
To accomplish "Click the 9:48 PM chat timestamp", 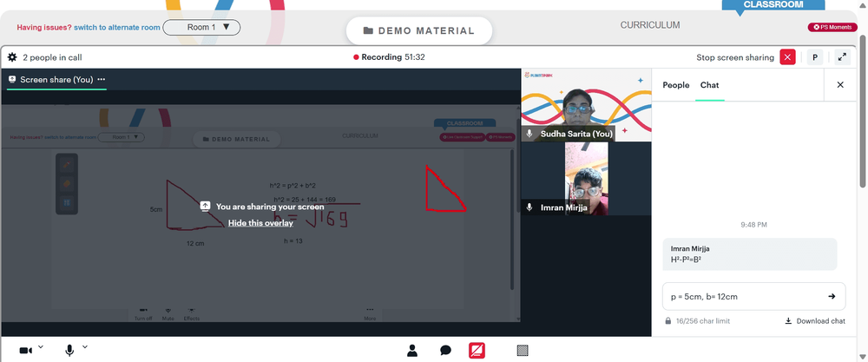I will pos(754,225).
